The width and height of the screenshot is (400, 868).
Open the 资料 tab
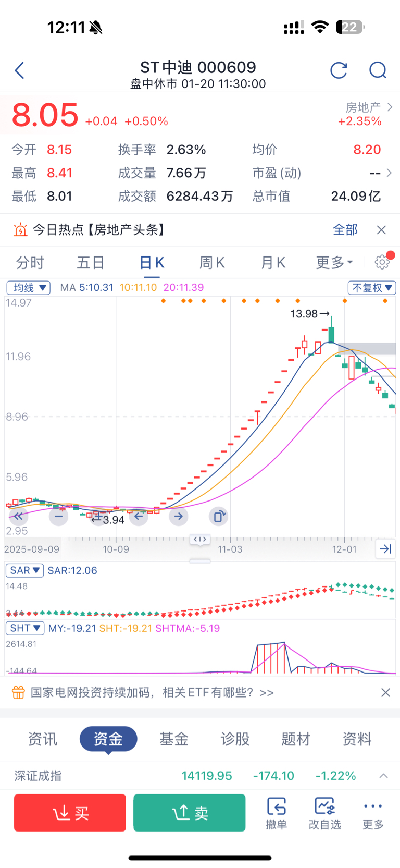tap(357, 739)
